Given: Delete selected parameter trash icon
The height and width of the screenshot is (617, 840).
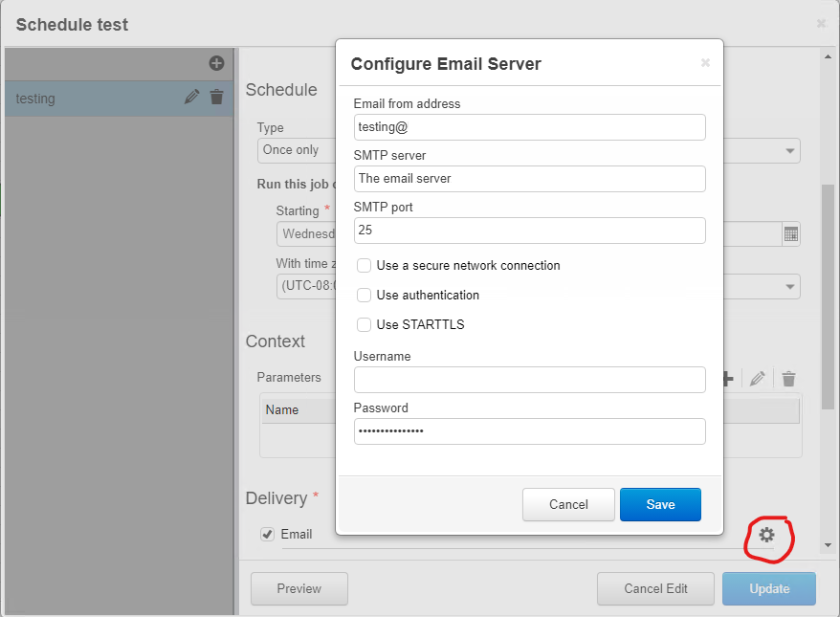Looking at the screenshot, I should [788, 379].
